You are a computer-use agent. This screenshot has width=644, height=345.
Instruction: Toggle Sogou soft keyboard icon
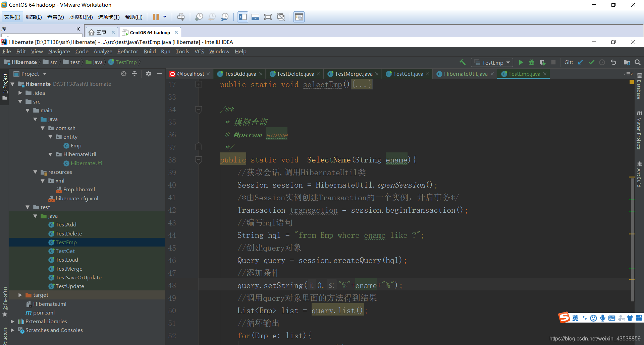tap(612, 318)
